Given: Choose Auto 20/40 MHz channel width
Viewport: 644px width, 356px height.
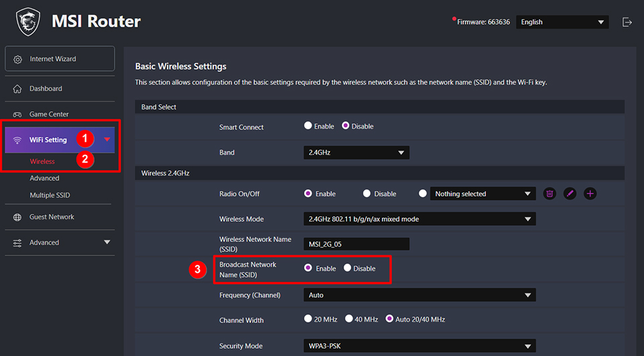Looking at the screenshot, I should click(x=389, y=318).
